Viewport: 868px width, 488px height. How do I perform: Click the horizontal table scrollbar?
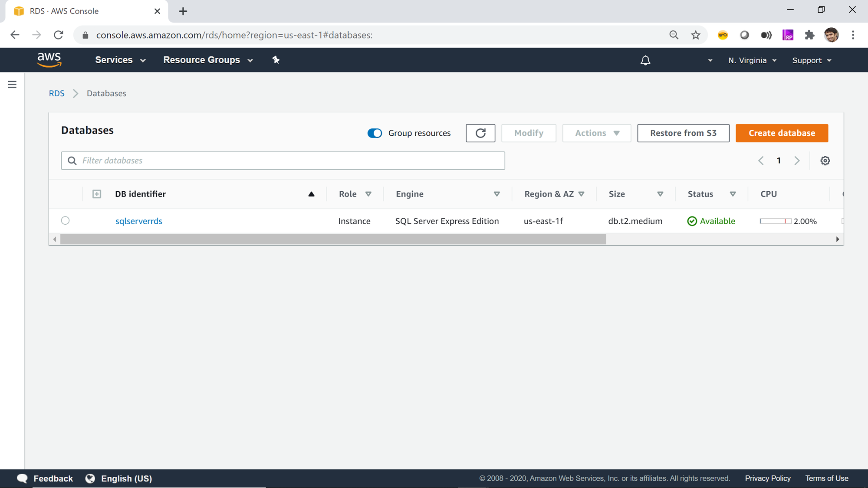coord(333,239)
